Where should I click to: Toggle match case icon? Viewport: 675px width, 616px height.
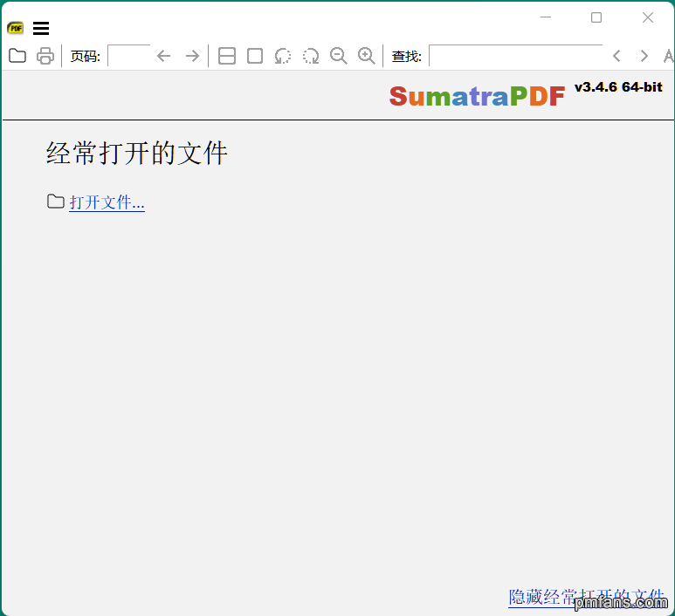(x=669, y=56)
